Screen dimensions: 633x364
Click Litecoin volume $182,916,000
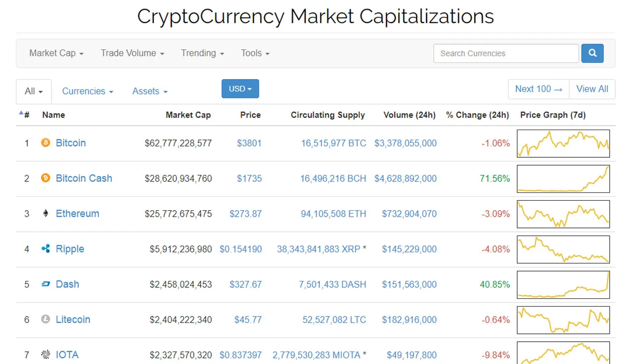[x=409, y=320]
